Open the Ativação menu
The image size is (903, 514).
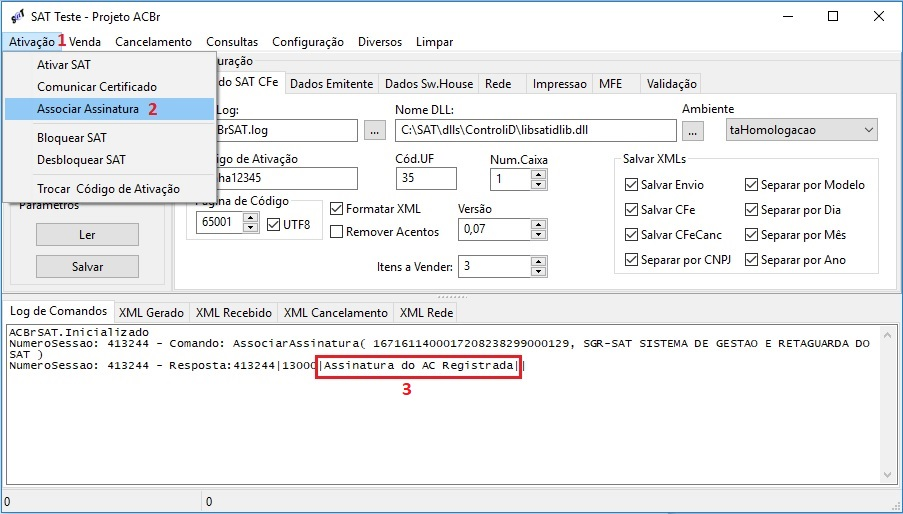32,42
